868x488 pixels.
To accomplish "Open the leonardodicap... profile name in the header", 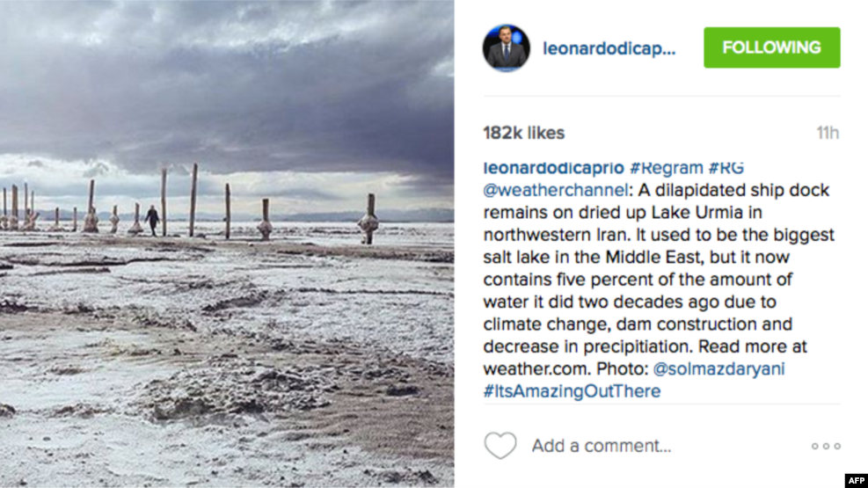I will pyautogui.click(x=609, y=48).
